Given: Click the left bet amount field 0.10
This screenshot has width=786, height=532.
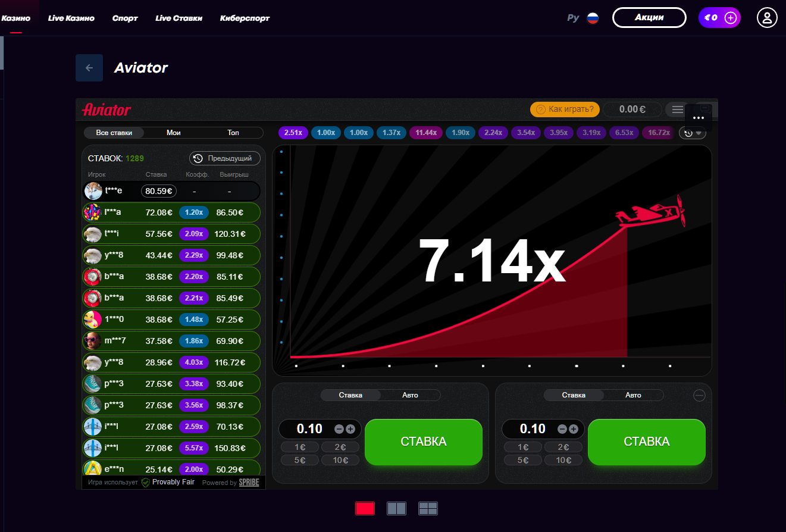Looking at the screenshot, I should pos(309,429).
